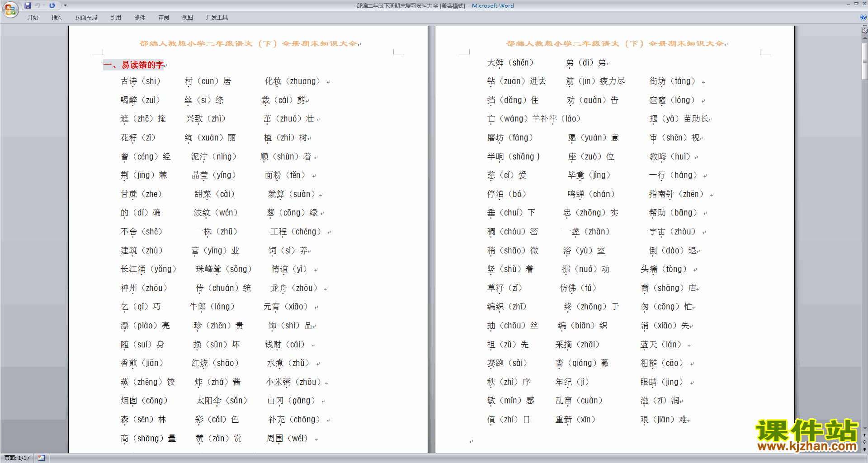The height and width of the screenshot is (463, 868).
Task: Click the entry 赞（zàn）赏
Action: [x=218, y=439]
